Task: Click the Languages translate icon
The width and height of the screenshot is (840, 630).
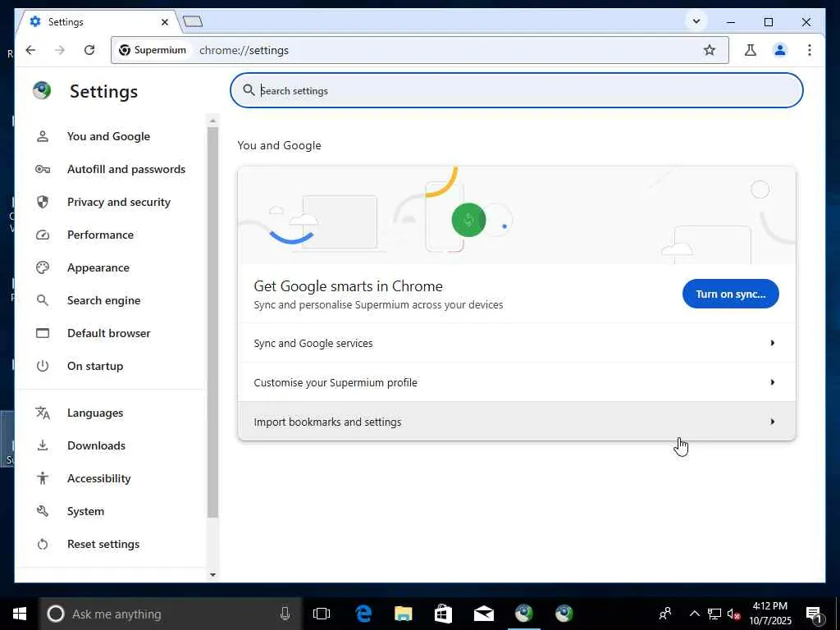Action: click(43, 413)
